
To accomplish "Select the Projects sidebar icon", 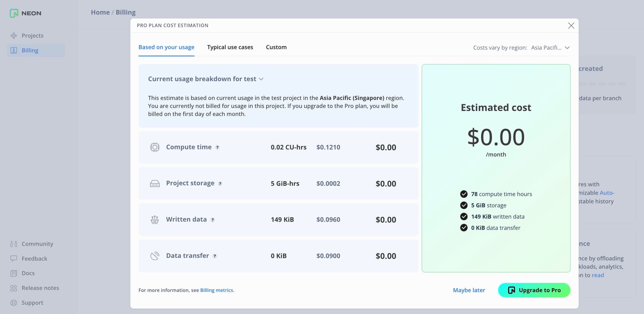I will point(13,35).
